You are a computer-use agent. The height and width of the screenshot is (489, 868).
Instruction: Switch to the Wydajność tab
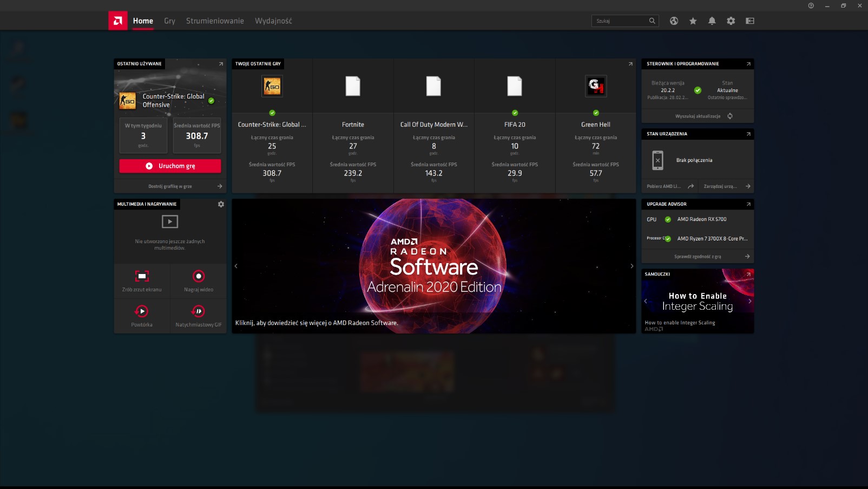273,21
